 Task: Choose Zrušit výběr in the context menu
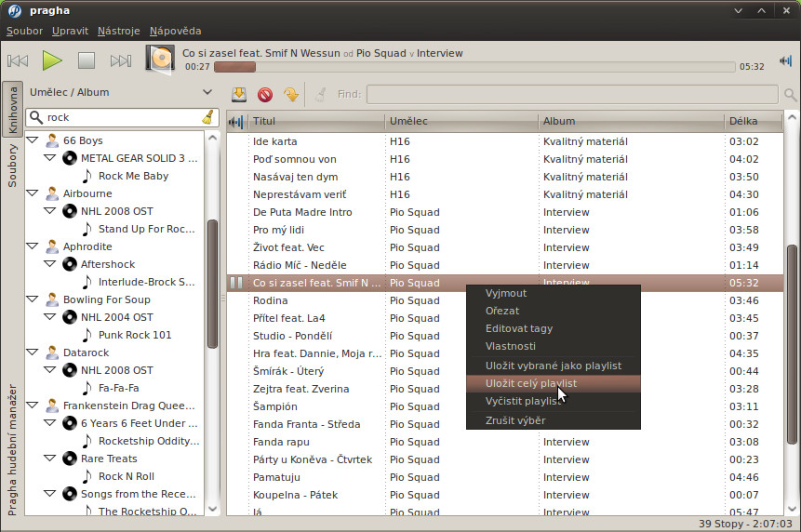[554, 420]
